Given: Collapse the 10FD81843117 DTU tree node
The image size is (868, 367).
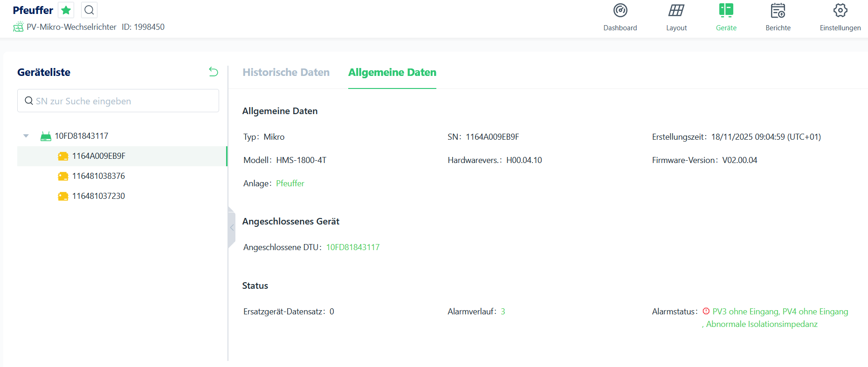Looking at the screenshot, I should [26, 136].
